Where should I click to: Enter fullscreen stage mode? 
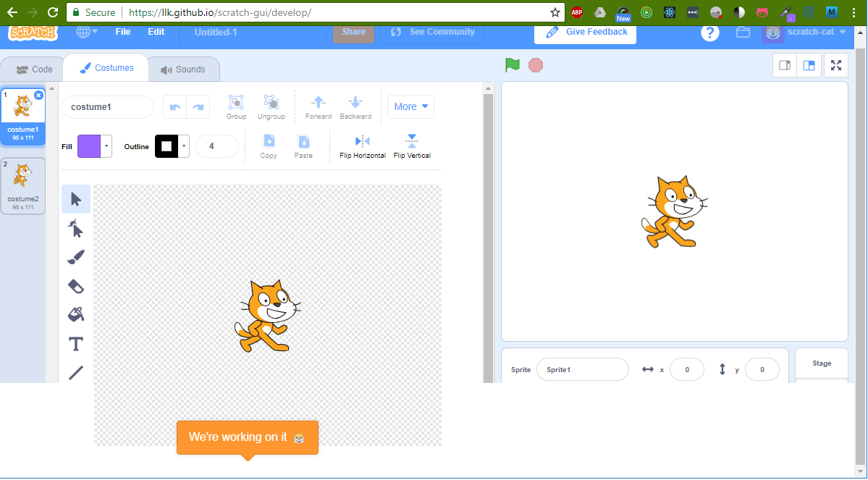835,64
